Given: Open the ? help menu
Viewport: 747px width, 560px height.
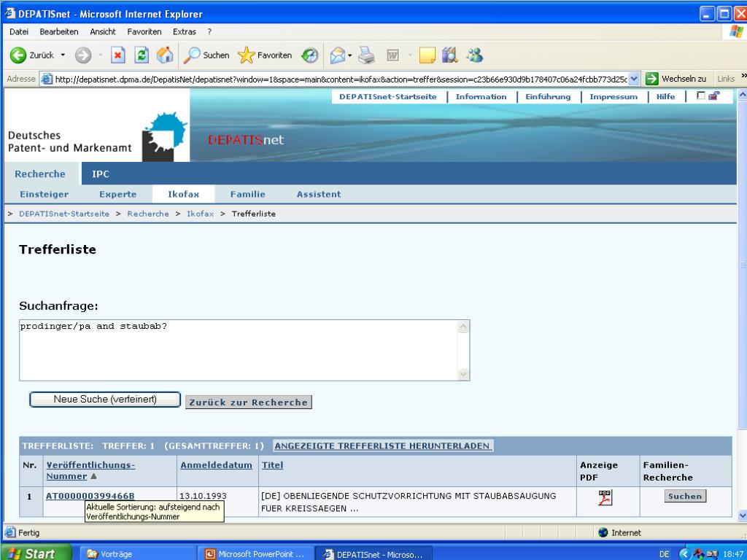Looking at the screenshot, I should point(209,32).
